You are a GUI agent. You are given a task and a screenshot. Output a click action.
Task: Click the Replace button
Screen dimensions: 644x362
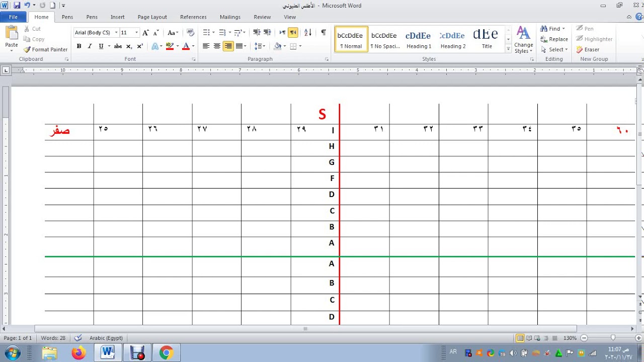pos(554,39)
